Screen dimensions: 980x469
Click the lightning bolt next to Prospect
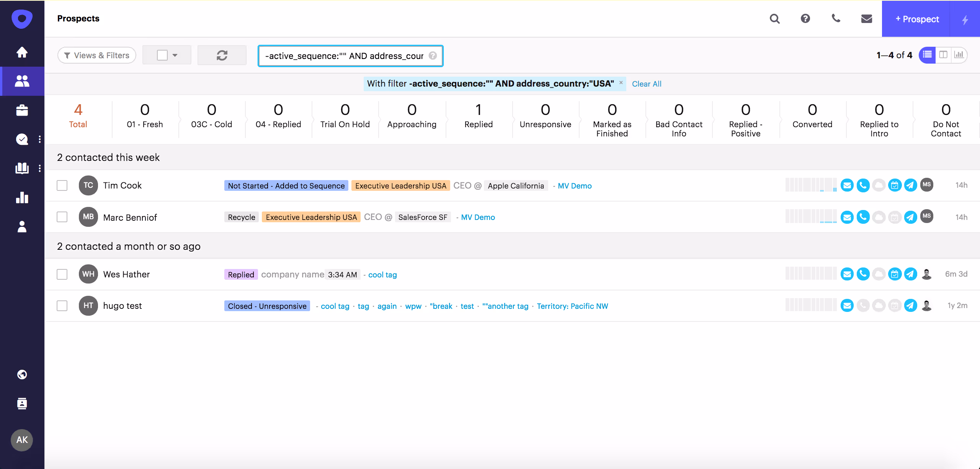pyautogui.click(x=965, y=19)
